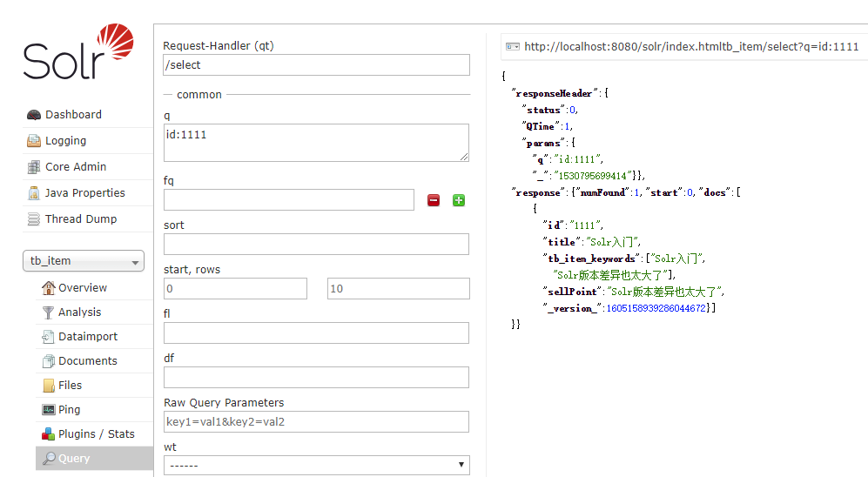Click the q textarea containing id:1111

tap(317, 143)
